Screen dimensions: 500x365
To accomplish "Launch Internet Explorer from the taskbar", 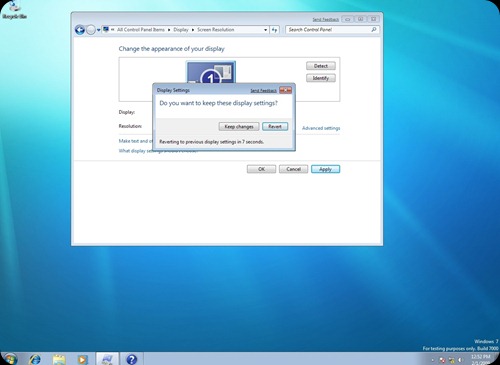I will click(35, 359).
